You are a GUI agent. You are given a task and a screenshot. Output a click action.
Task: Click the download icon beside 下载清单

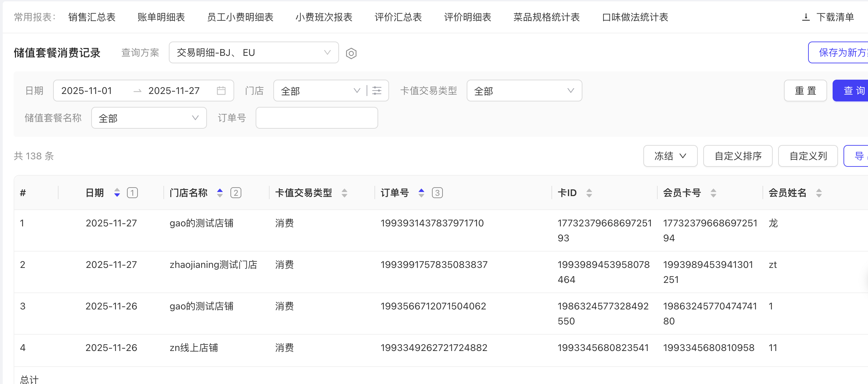(x=806, y=17)
